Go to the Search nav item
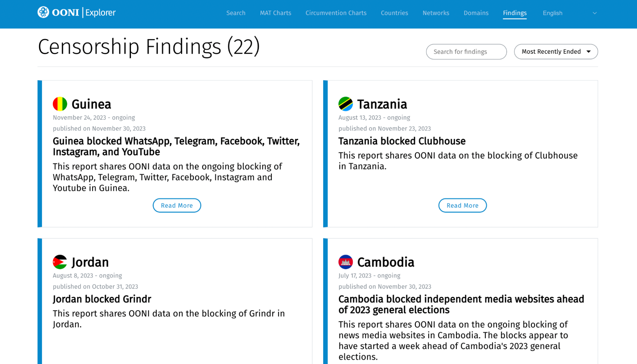 point(236,13)
